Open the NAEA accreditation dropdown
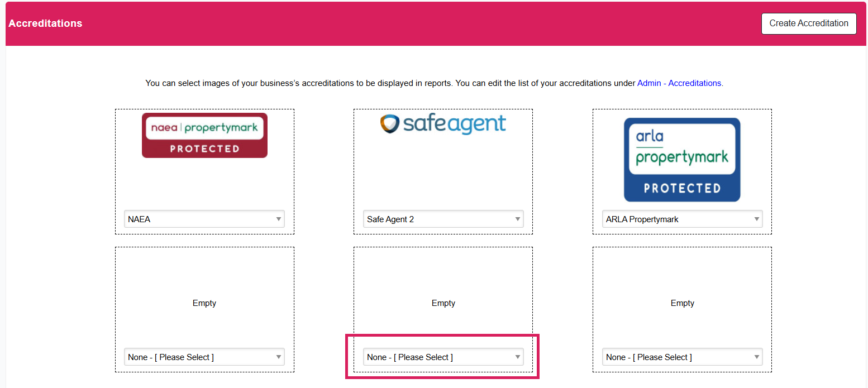 [204, 219]
